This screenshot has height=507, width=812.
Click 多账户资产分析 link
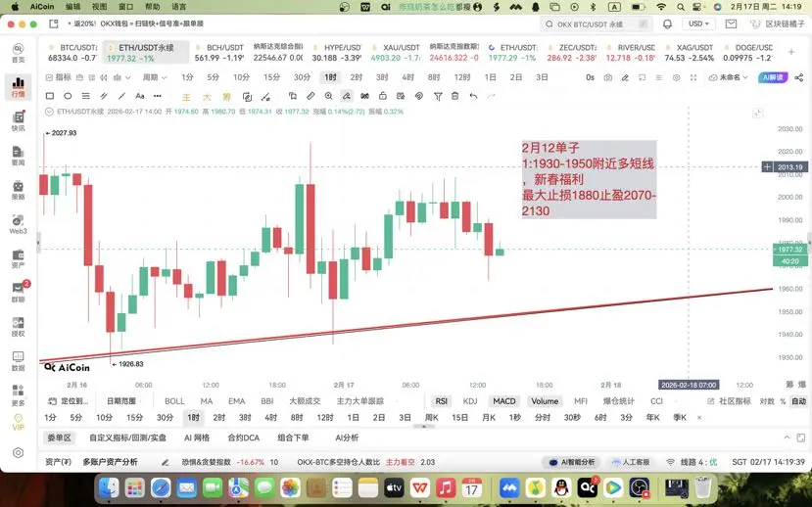pyautogui.click(x=111, y=462)
